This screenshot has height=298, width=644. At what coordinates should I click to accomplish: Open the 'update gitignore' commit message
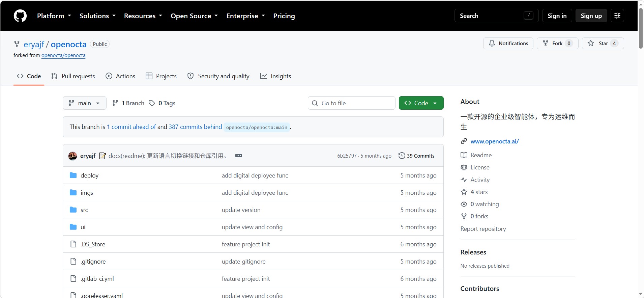coord(244,261)
